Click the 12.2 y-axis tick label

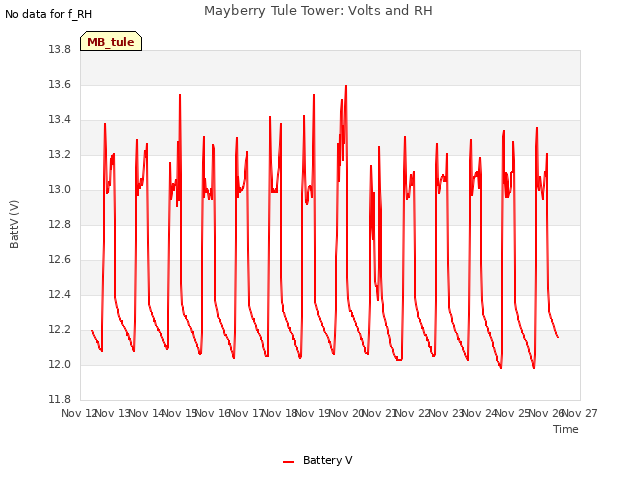(x=60, y=330)
